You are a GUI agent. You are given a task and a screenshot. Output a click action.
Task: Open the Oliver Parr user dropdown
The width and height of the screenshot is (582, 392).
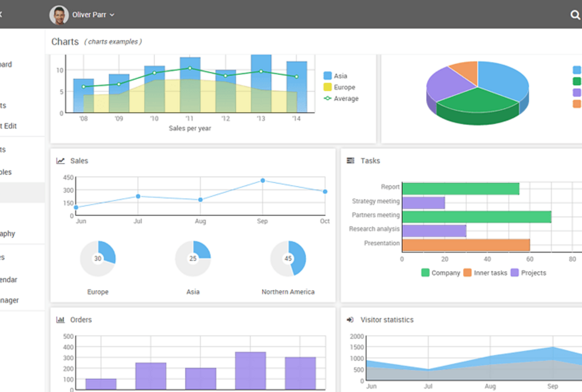(x=94, y=15)
